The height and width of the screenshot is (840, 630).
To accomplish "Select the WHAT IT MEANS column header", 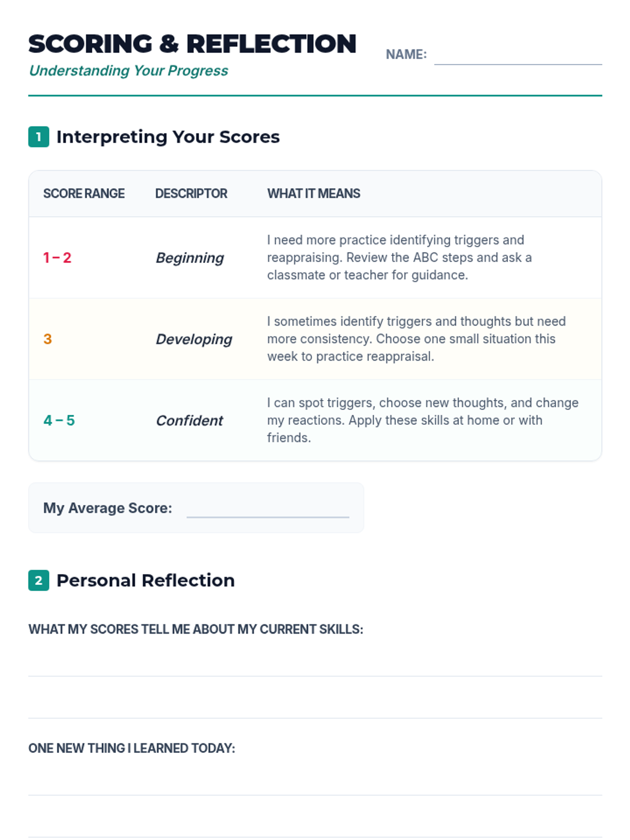I will 313,194.
